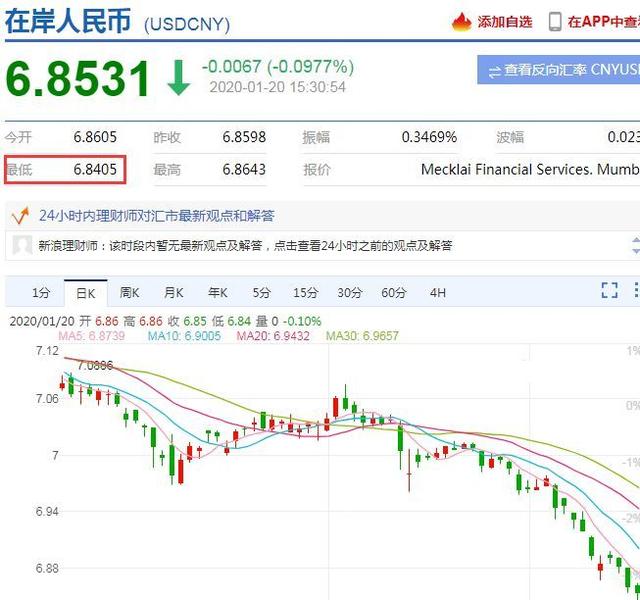The image size is (640, 600).
Task: Open 24小时内理财师对汇市最新观点和解答 link
Action: click(157, 216)
